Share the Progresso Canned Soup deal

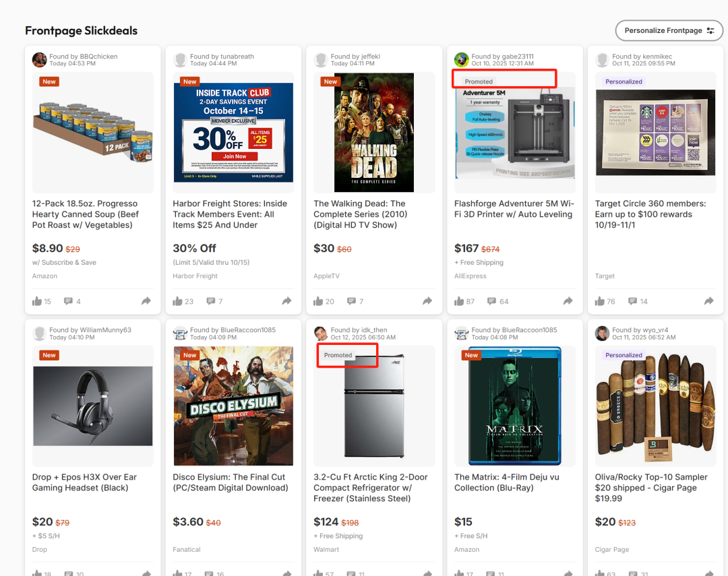(x=146, y=301)
